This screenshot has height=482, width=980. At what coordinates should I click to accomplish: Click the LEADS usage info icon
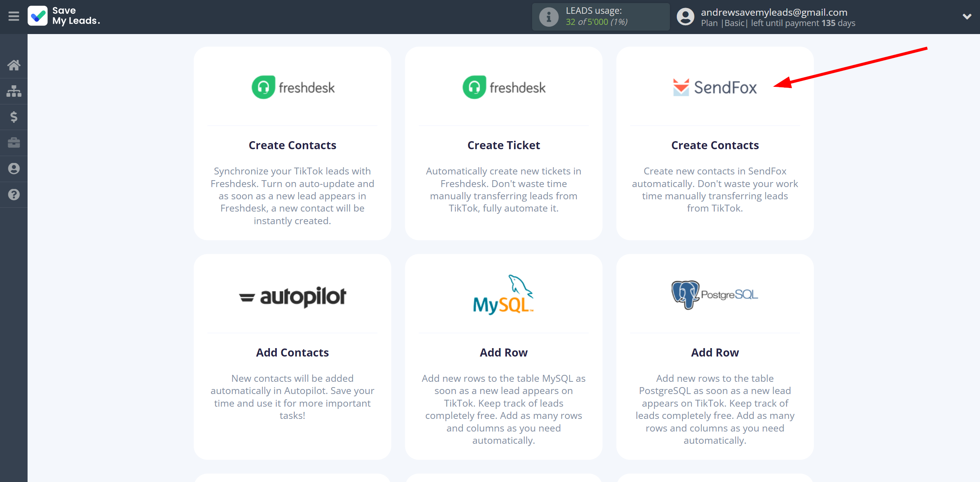[x=549, y=17]
